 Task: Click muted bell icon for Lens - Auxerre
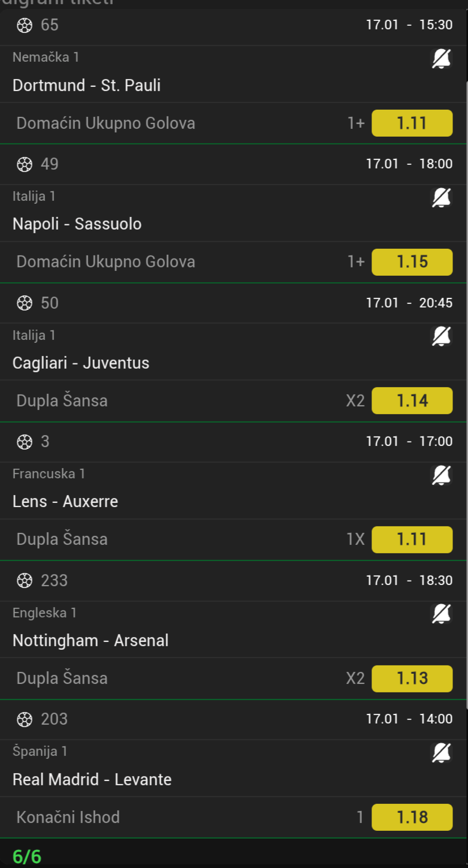[x=442, y=475]
